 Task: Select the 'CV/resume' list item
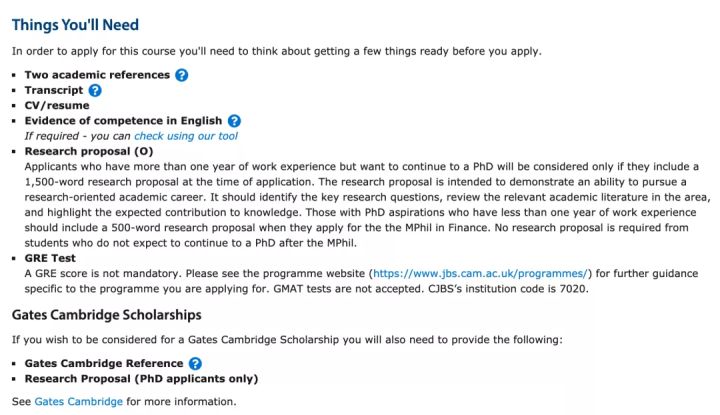click(x=57, y=106)
